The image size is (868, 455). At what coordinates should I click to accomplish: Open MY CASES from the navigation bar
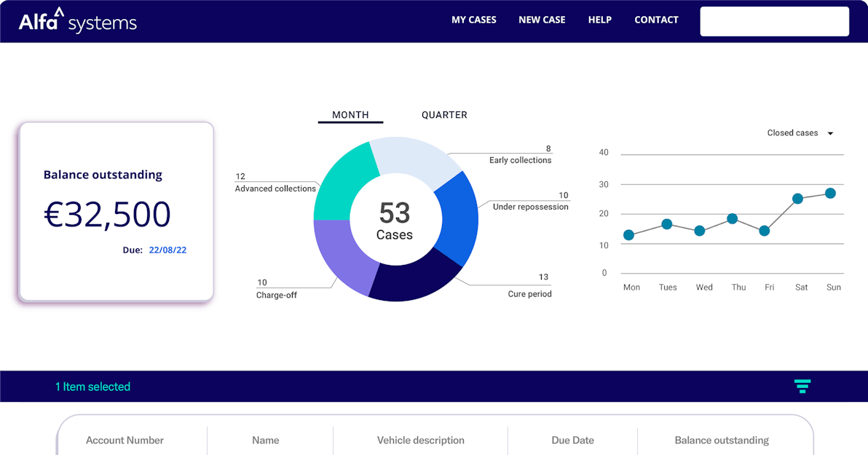pos(474,20)
